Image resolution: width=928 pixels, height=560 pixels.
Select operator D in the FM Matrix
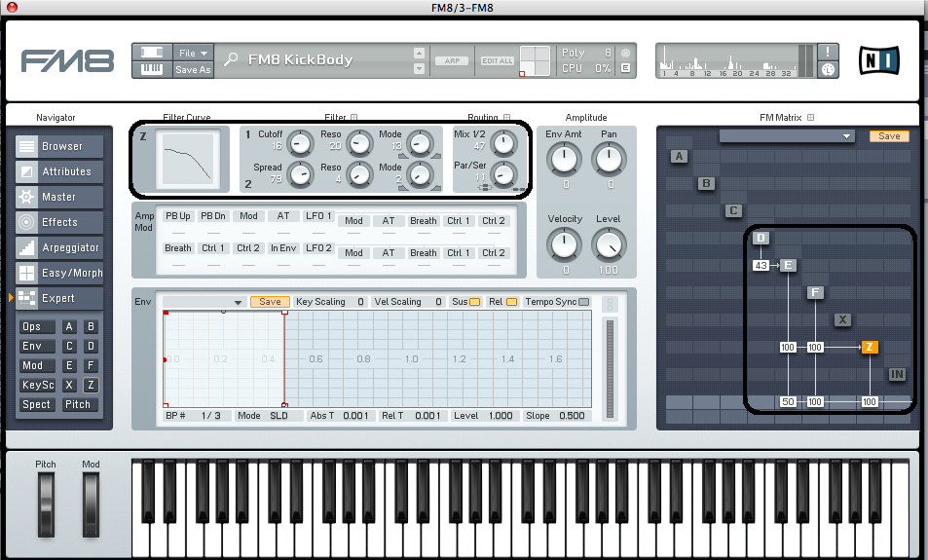[x=761, y=238]
